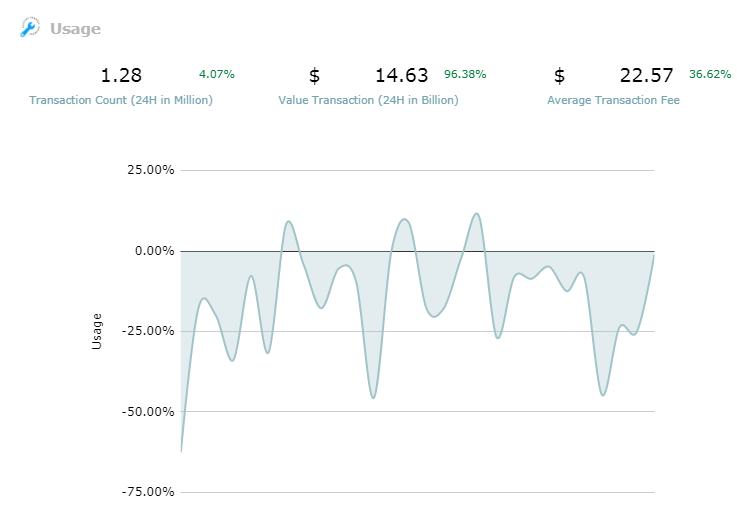Click the 0.00% y-axis label

coord(153,250)
